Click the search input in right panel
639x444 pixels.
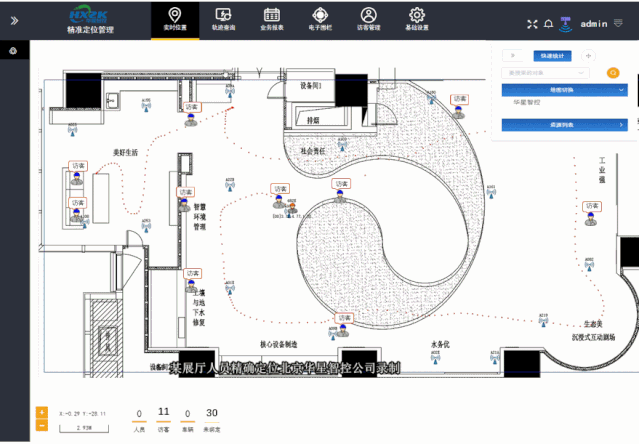pyautogui.click(x=553, y=72)
